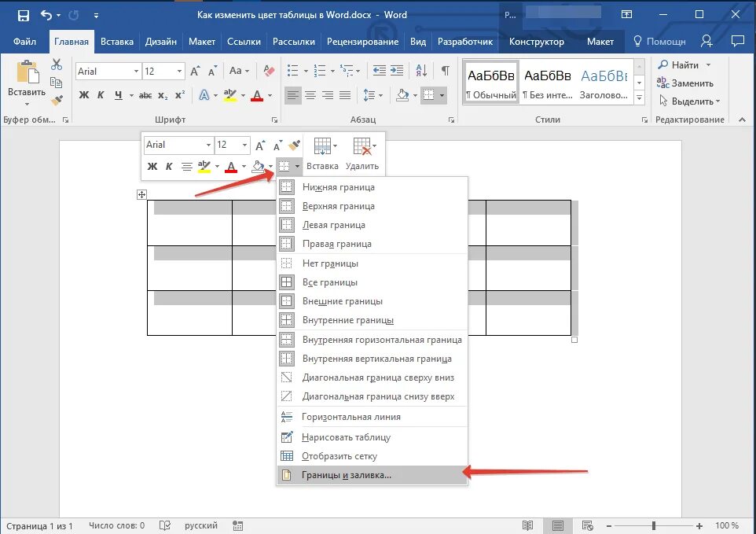
Task: Toggle strikethrough abc in the ribbon
Action: 145,95
